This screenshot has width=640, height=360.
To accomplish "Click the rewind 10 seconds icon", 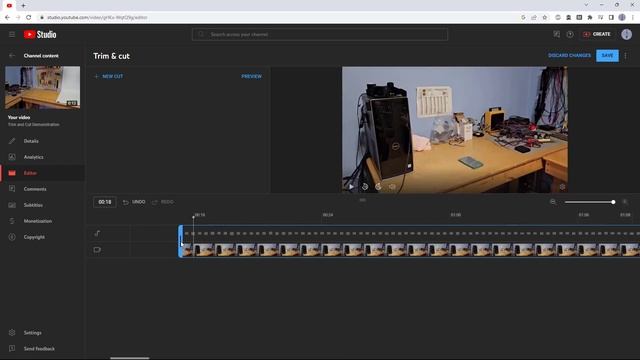I will 365,187.
